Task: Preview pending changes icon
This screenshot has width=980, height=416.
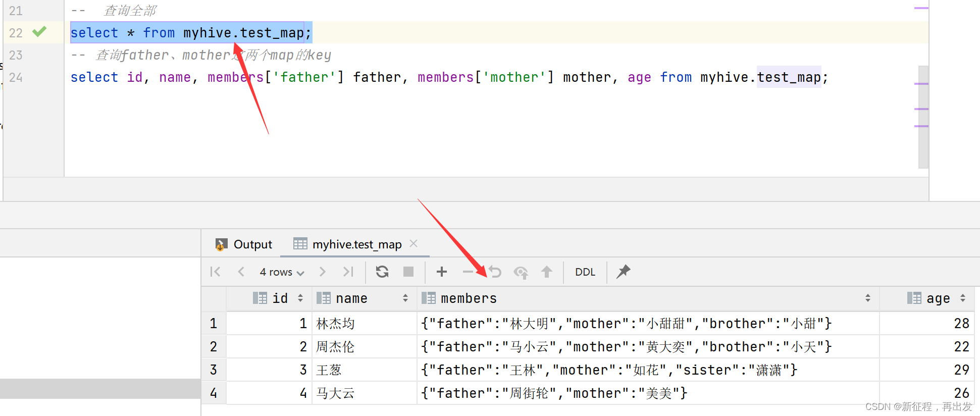Action: pos(521,272)
